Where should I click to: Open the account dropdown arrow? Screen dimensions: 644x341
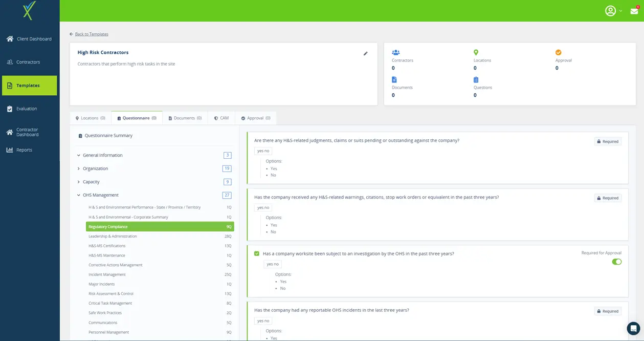click(x=621, y=11)
